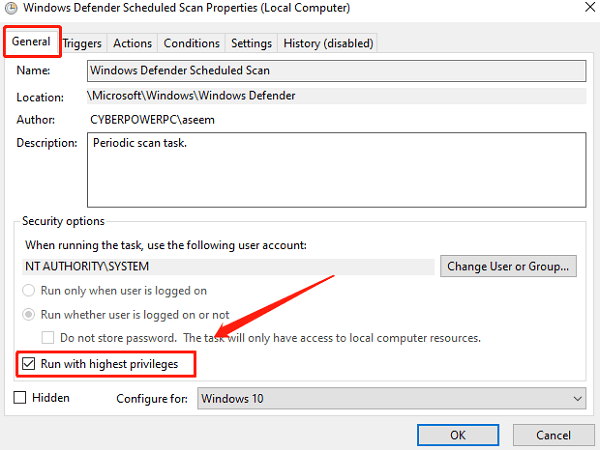Open the Actions tab
This screenshot has width=600, height=450.
click(132, 43)
